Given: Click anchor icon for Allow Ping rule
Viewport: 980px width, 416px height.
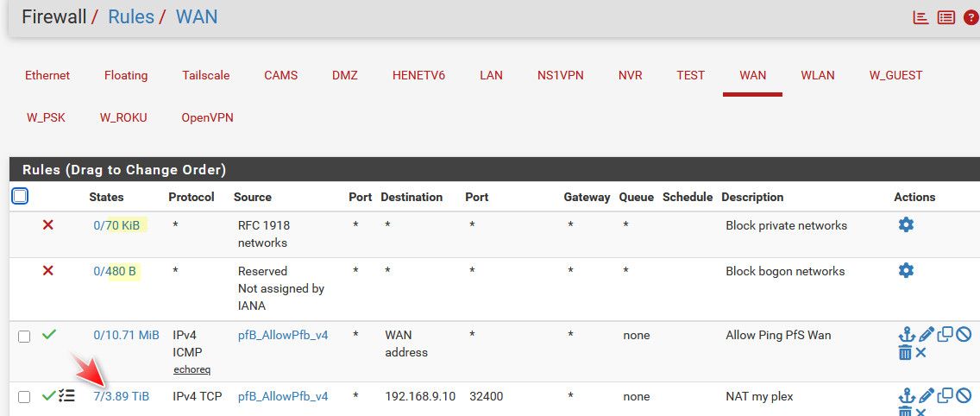Looking at the screenshot, I should point(906,335).
